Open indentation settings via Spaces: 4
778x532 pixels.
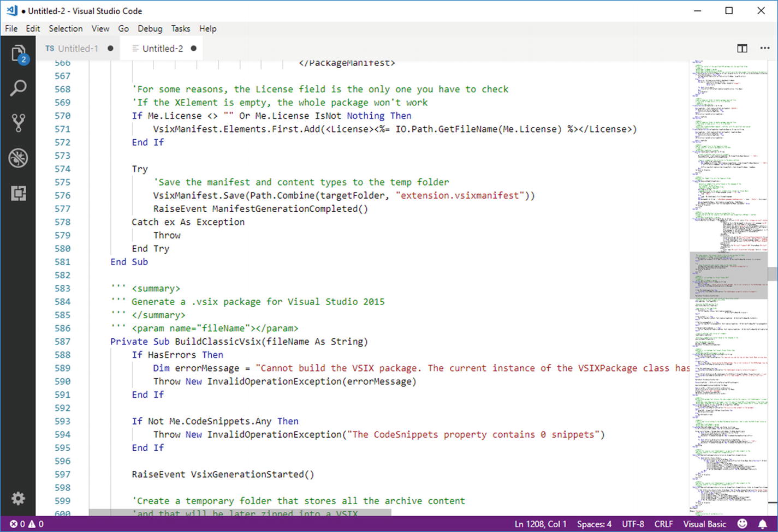[x=594, y=523]
